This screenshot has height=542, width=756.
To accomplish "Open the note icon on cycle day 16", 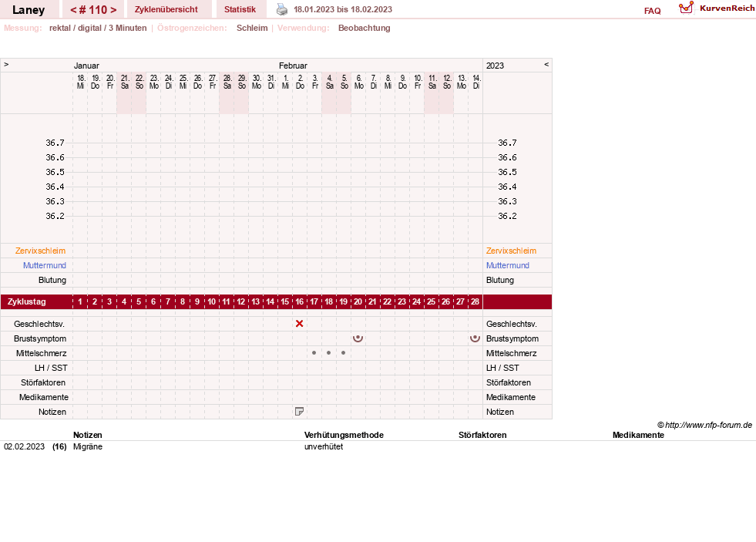I will point(300,412).
